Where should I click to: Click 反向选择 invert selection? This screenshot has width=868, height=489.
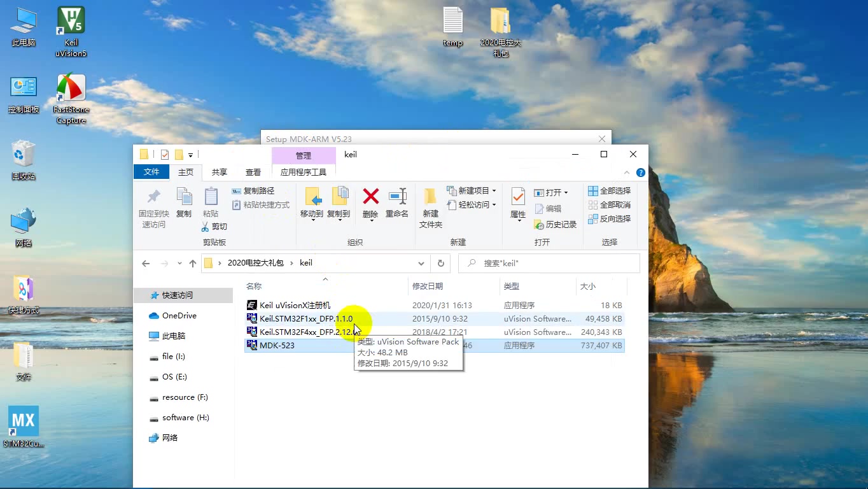coord(609,219)
